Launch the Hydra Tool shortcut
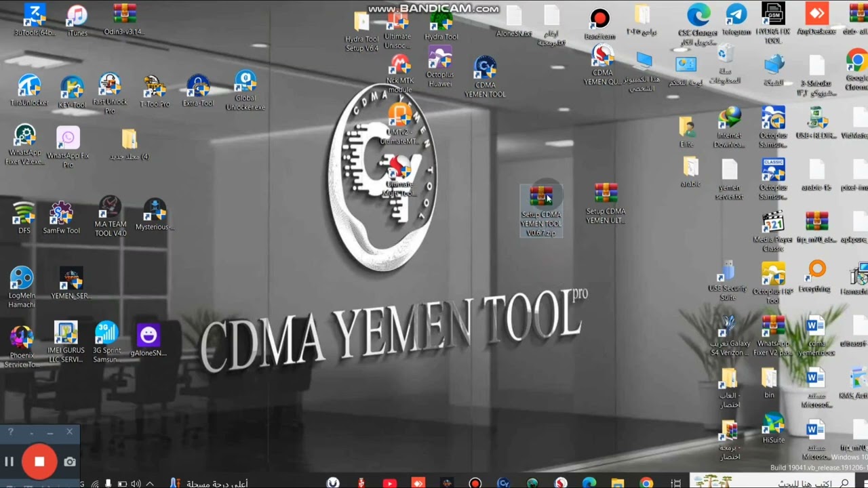Viewport: 868px width, 488px height. (x=441, y=26)
